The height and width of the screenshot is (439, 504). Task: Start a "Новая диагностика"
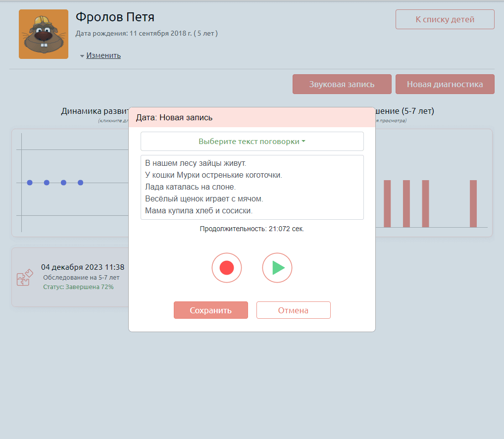pyautogui.click(x=445, y=84)
